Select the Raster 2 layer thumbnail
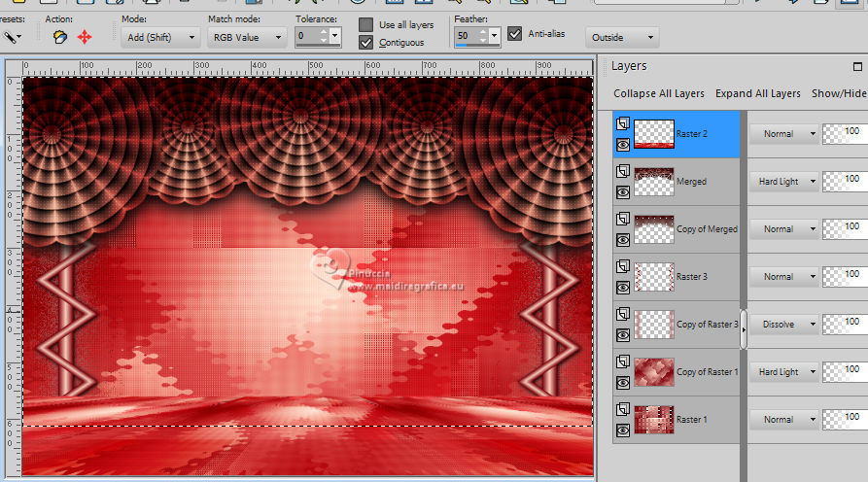This screenshot has width=868, height=482. (654, 134)
